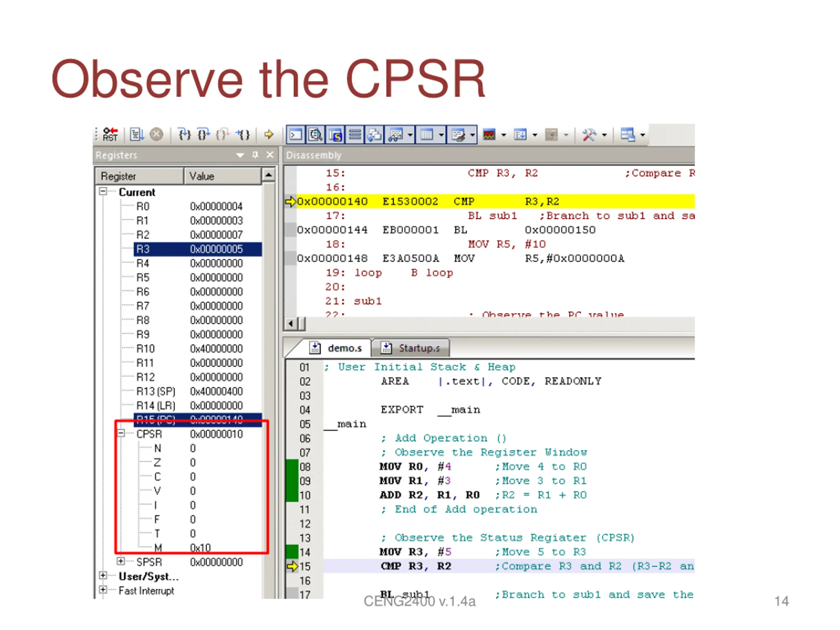Click the R10 value 0x40000000
The width and height of the screenshot is (840, 630).
pos(217,348)
